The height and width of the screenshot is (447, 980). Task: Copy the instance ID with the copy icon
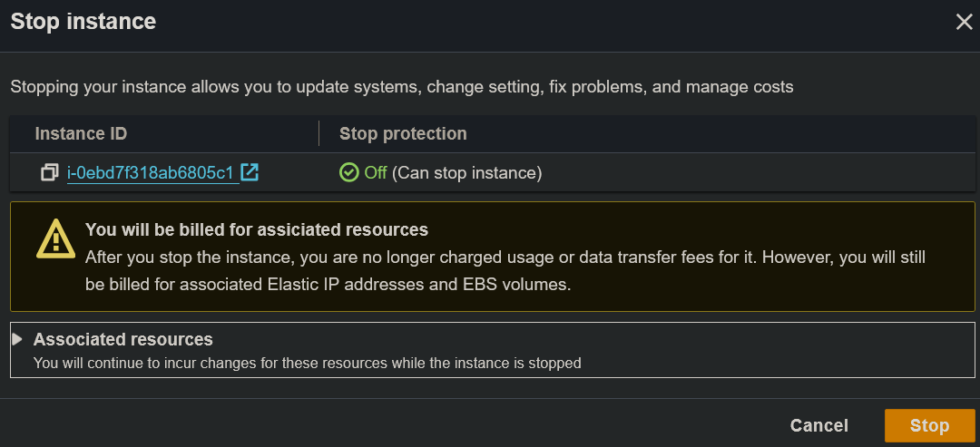click(50, 172)
